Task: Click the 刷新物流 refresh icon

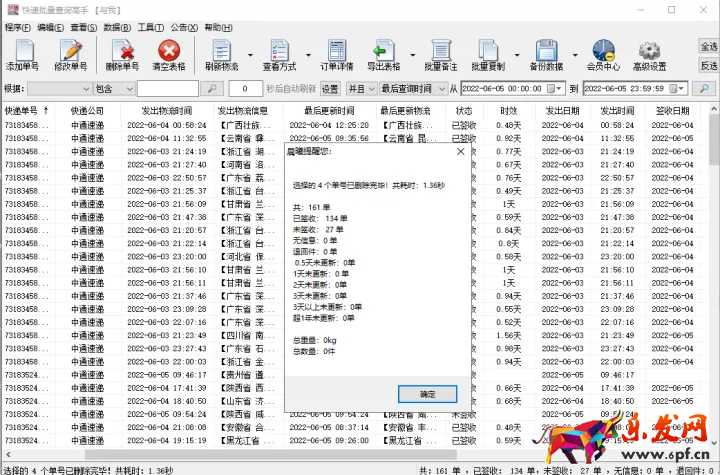Action: [222, 54]
